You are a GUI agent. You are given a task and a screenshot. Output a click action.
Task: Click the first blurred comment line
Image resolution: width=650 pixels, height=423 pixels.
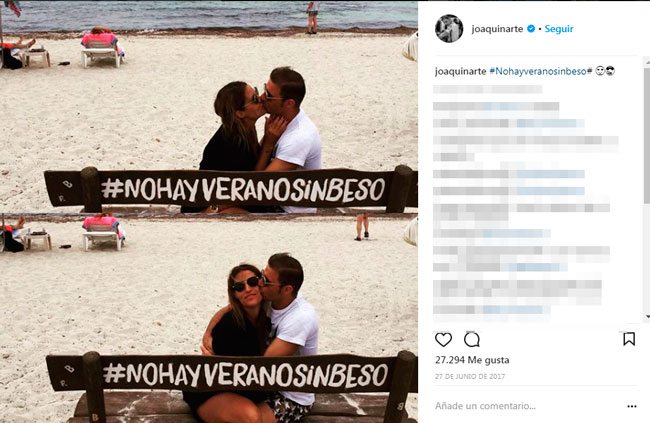point(488,89)
